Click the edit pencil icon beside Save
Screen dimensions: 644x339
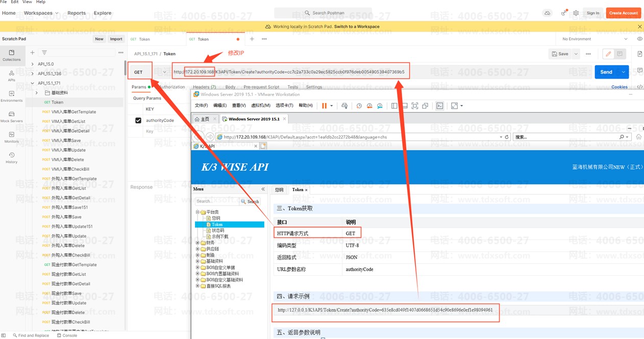tap(608, 54)
